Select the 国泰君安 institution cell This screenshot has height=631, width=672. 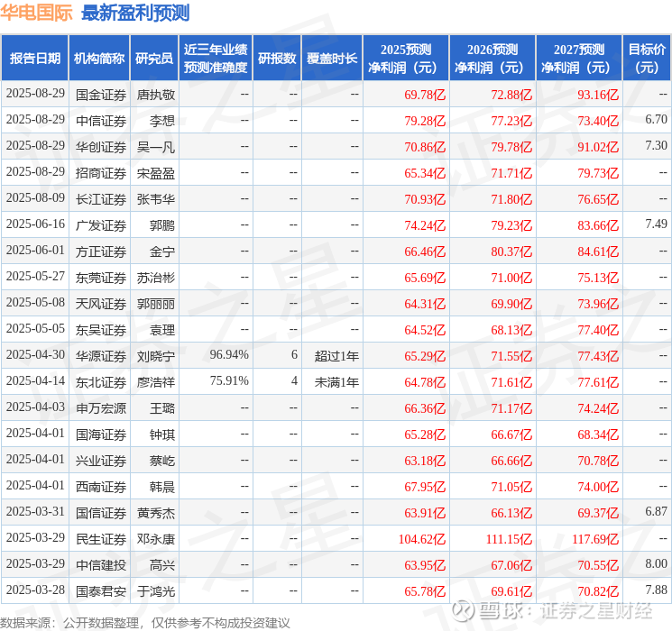tap(101, 591)
